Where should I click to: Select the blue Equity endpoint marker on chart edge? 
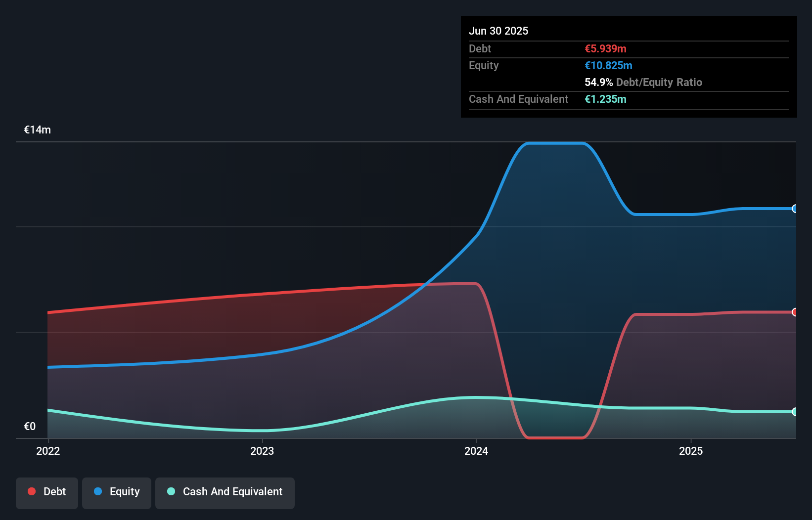(795, 209)
